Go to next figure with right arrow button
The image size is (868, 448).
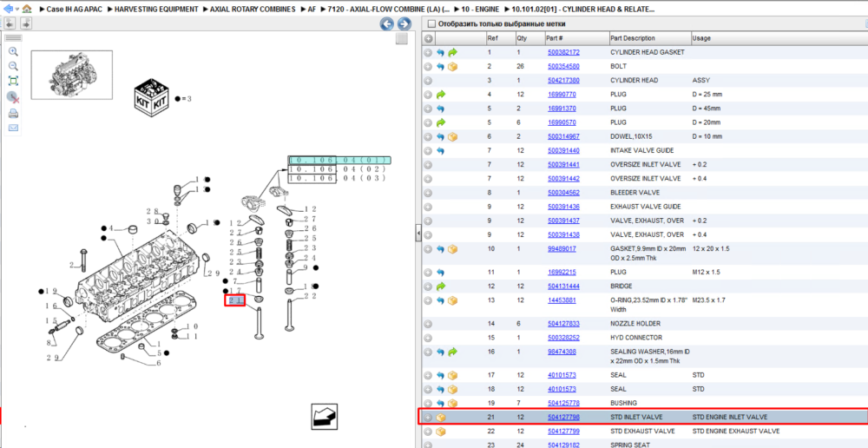(26, 23)
